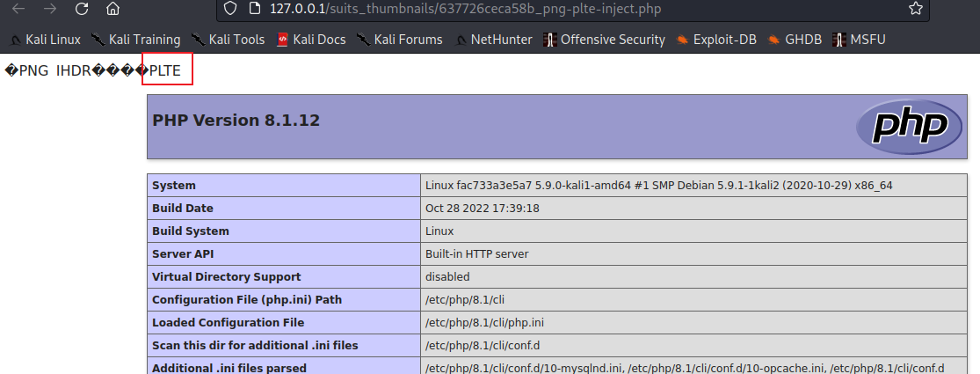
Task: Click the page info icon in address bar
Action: point(254,8)
